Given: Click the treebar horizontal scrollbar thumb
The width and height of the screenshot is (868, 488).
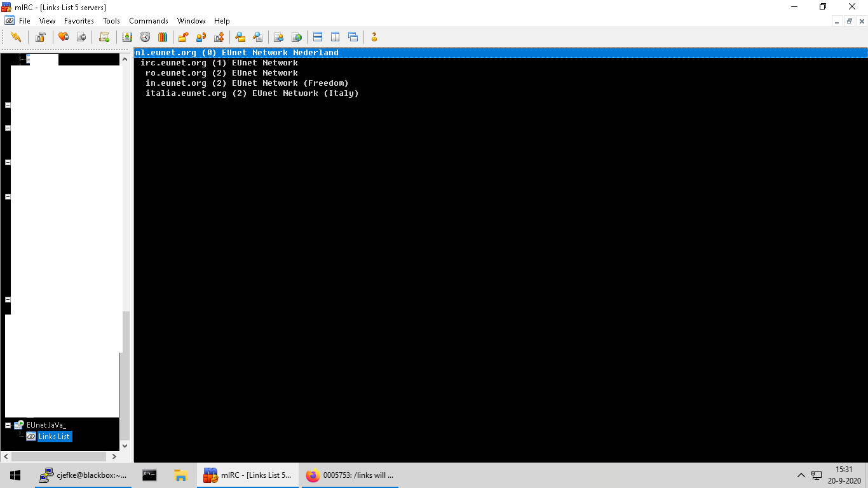Looking at the screenshot, I should click(x=58, y=456).
